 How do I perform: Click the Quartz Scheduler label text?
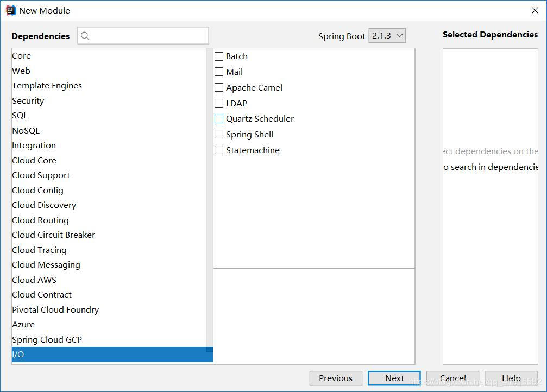(x=260, y=119)
